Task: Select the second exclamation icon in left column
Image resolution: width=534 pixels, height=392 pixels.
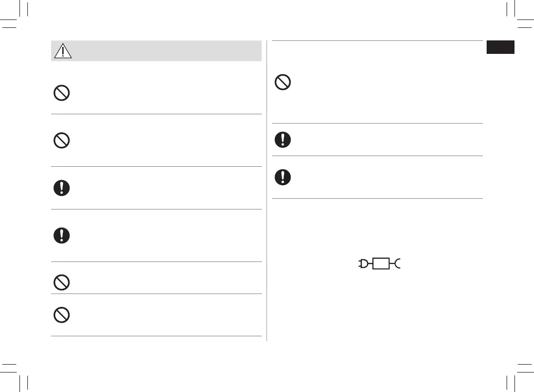Action: [x=62, y=236]
